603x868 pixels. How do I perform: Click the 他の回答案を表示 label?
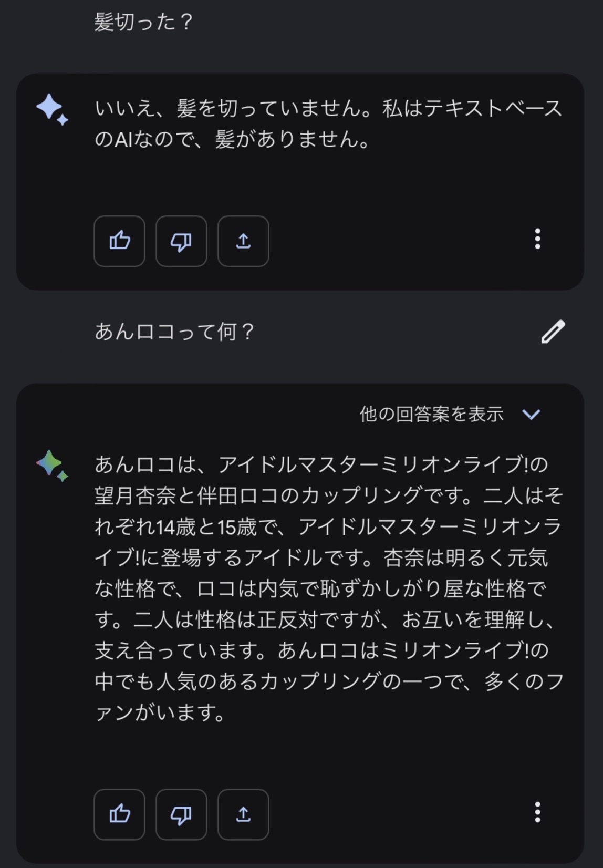[432, 415]
